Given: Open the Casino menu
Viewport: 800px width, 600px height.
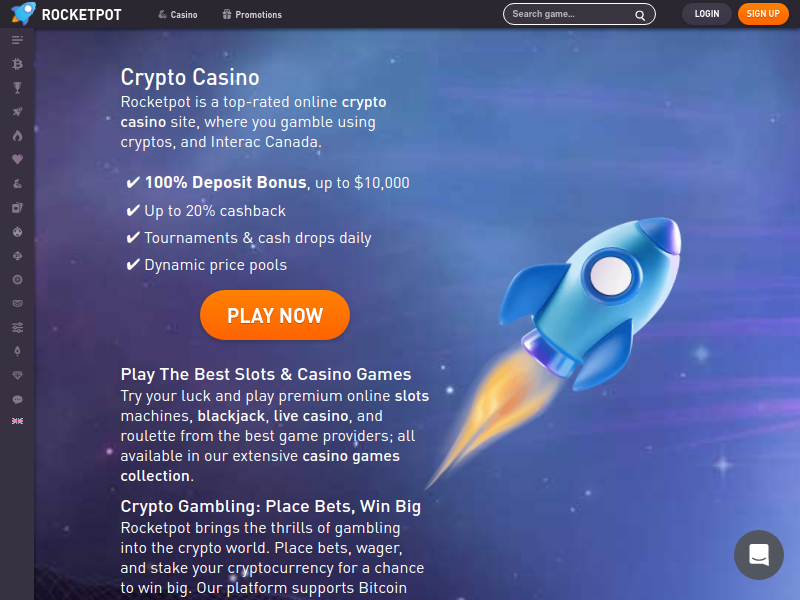Looking at the screenshot, I should 178,15.
